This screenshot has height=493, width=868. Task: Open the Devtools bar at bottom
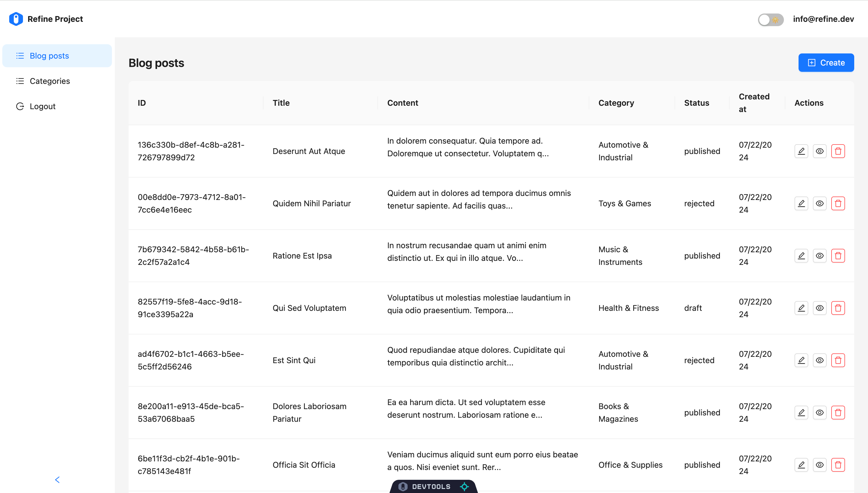433,487
